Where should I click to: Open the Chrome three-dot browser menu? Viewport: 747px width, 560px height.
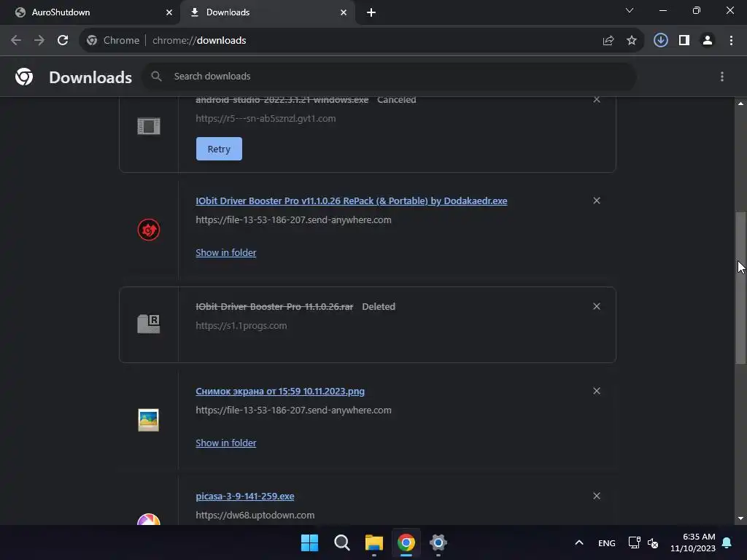click(731, 41)
